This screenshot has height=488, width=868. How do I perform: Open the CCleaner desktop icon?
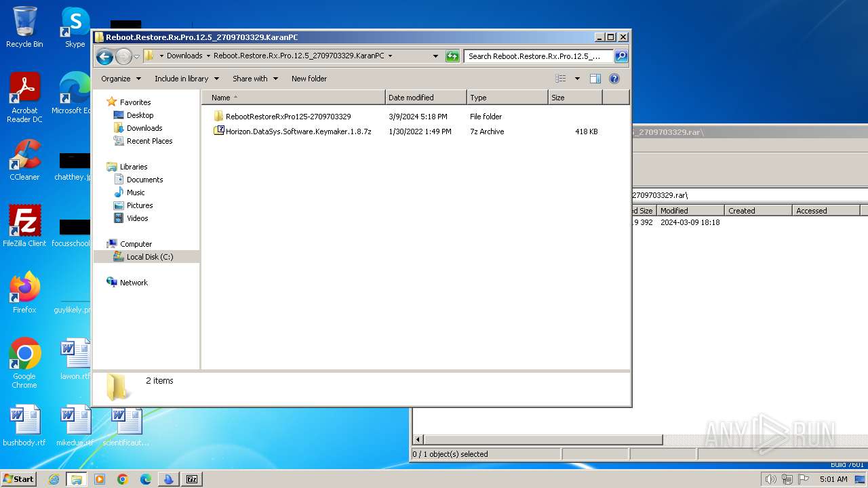(x=24, y=160)
